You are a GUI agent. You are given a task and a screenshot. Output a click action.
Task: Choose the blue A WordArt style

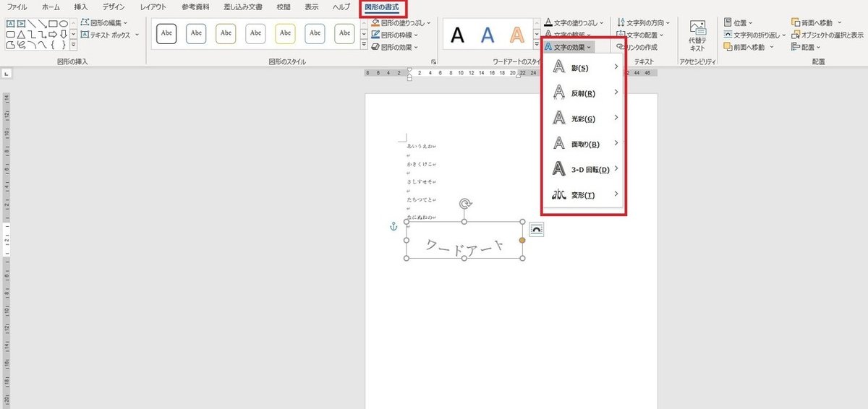pos(488,35)
